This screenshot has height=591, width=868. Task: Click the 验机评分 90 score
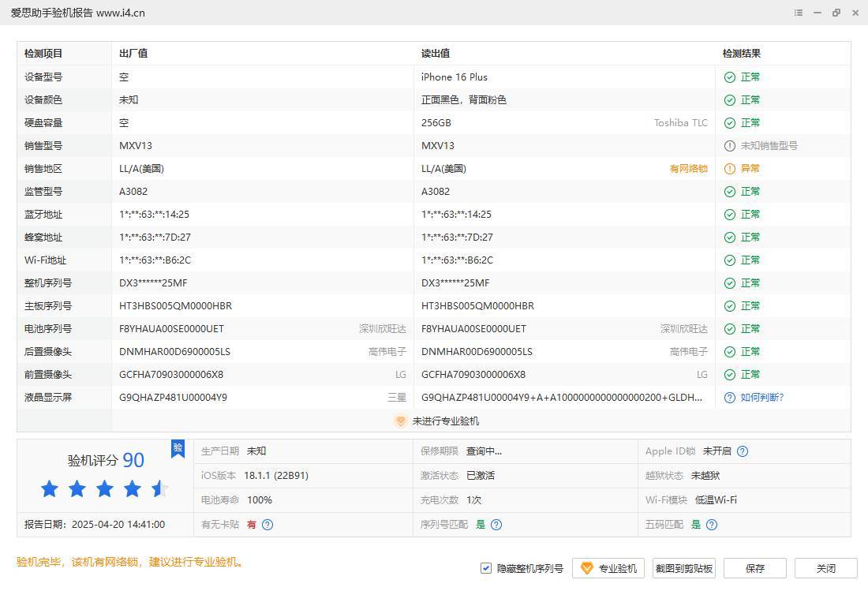click(x=106, y=460)
